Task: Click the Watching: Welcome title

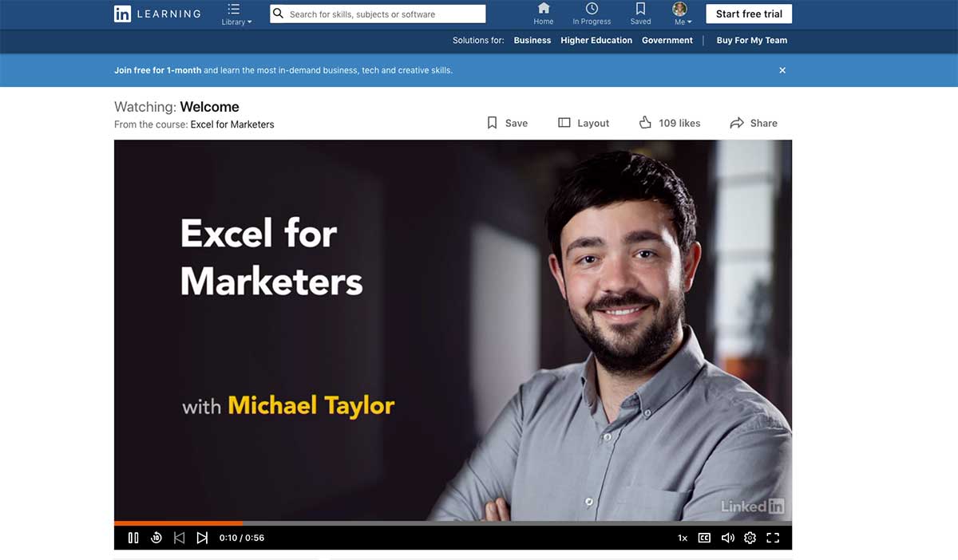Action: coord(176,107)
